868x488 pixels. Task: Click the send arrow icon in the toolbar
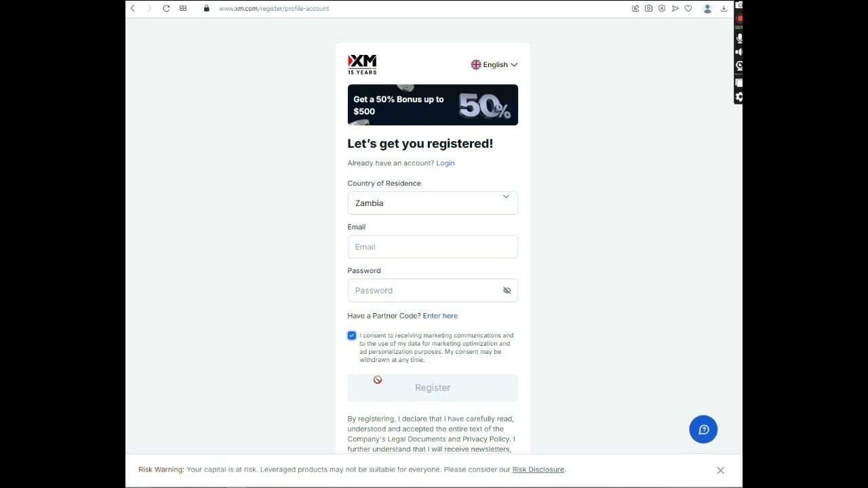pos(675,8)
